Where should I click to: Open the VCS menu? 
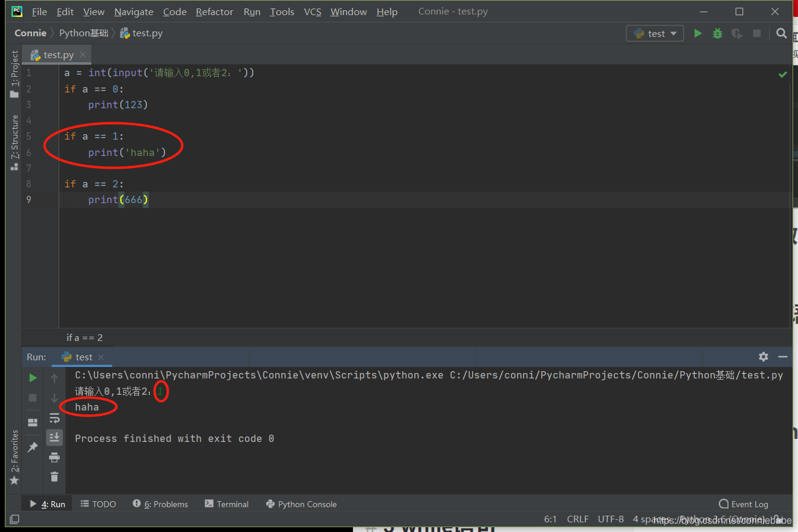(313, 11)
